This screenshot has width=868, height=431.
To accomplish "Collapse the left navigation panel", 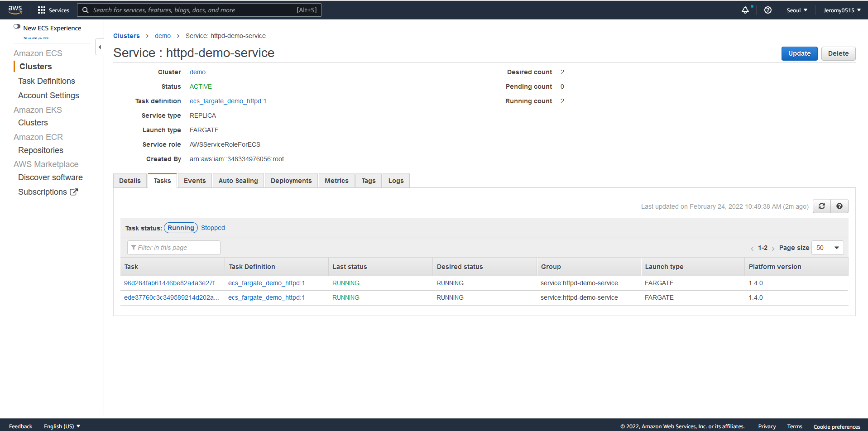I will [x=100, y=47].
